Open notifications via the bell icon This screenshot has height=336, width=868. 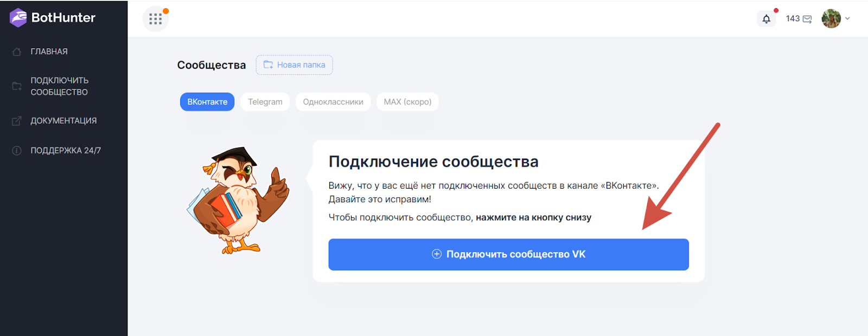(766, 19)
